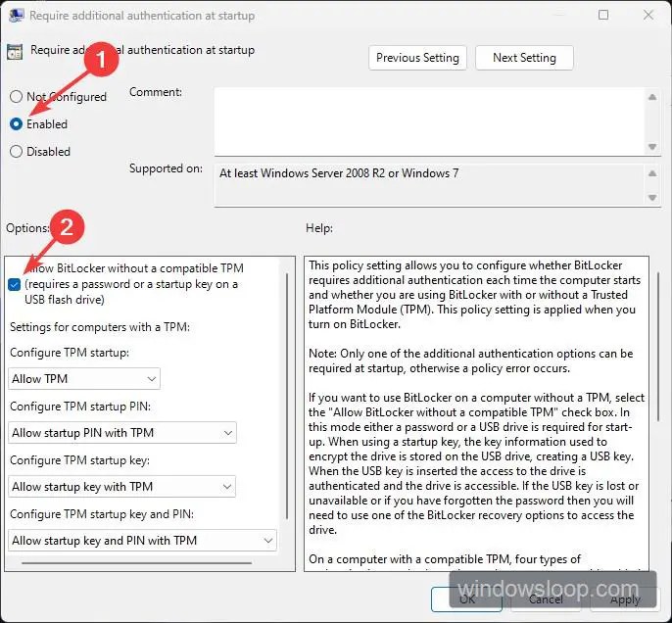Toggle Allow BitLocker without compatible TPM checkbox
Image resolution: width=672 pixels, height=623 pixels.
pos(14,284)
